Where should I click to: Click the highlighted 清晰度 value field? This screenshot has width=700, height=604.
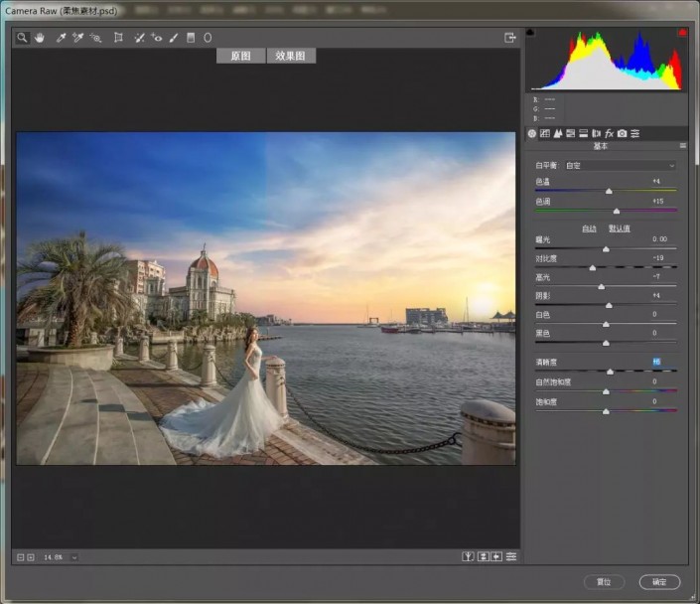click(656, 362)
